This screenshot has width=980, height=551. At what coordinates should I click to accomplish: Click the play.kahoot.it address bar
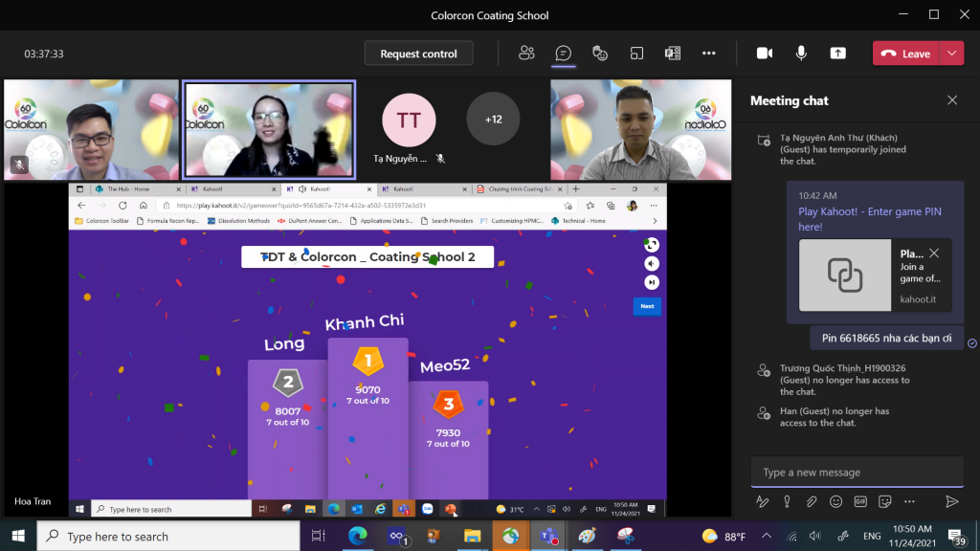(x=363, y=206)
